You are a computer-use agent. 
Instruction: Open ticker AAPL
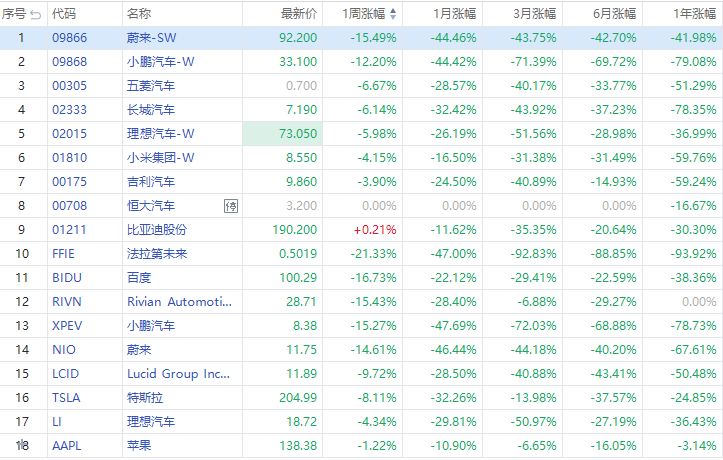click(66, 445)
